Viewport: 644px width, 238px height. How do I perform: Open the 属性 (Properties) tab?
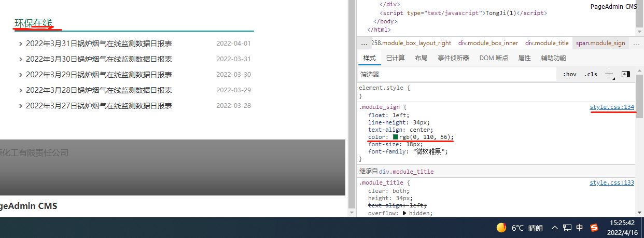click(525, 58)
